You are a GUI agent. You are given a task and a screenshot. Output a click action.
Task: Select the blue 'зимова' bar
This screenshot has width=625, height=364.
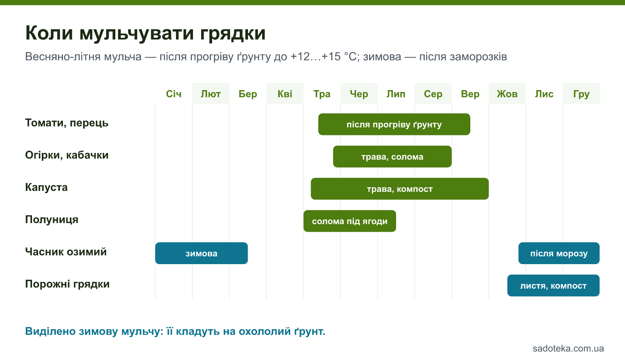[202, 253]
